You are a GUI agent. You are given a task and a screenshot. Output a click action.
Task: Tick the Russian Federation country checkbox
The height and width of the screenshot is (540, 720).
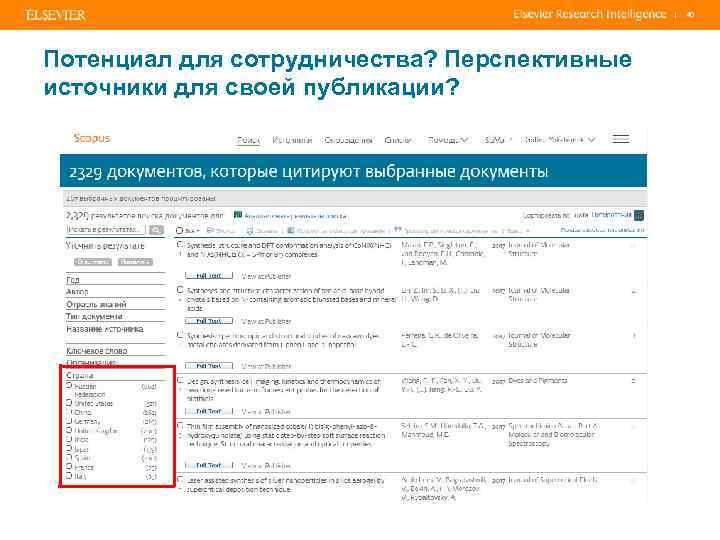point(69,386)
